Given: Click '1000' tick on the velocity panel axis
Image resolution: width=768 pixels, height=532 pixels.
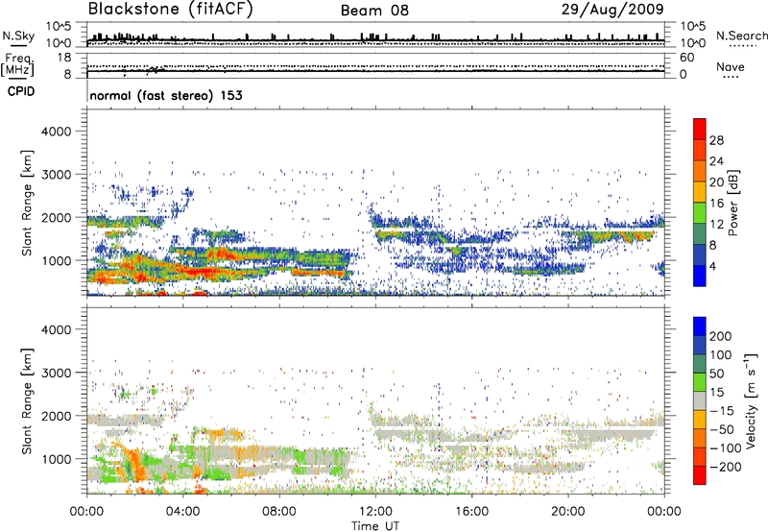Looking at the screenshot, I should pos(57,459).
